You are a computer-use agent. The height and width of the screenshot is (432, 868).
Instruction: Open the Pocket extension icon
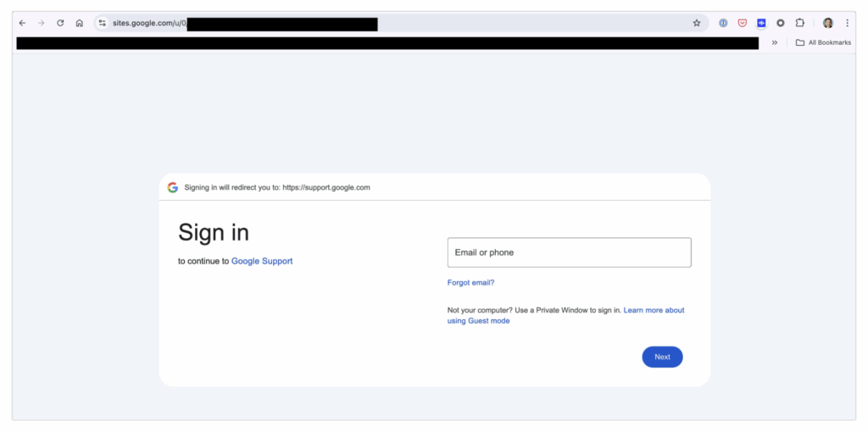coord(743,23)
